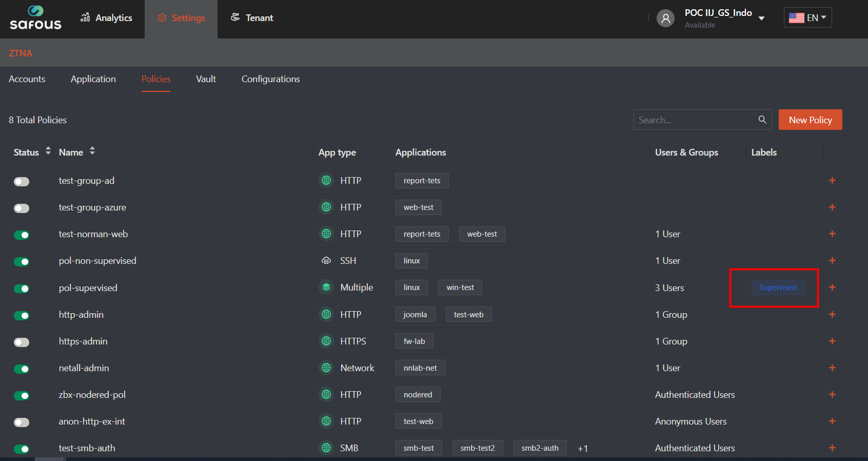Click the New Policy button
The height and width of the screenshot is (461, 868).
point(810,120)
